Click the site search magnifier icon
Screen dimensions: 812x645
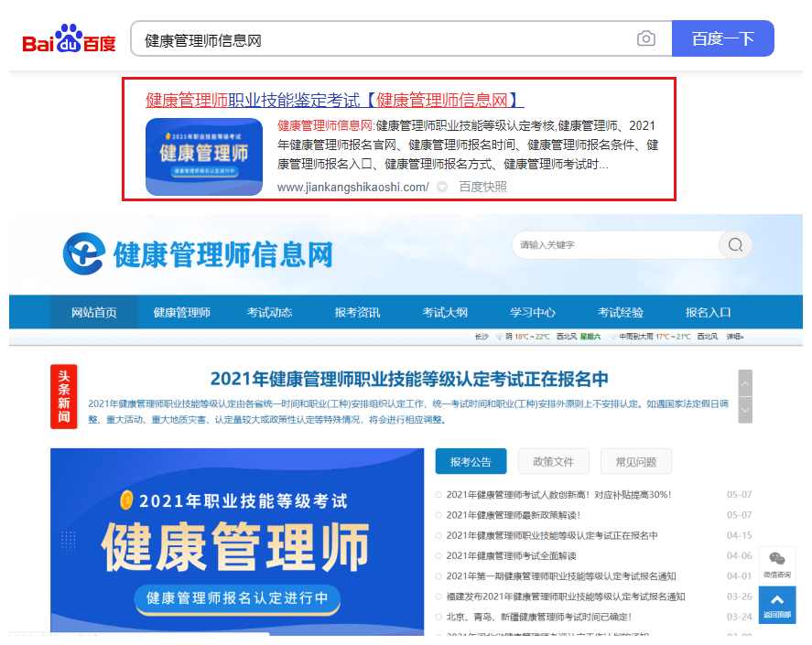tap(735, 245)
